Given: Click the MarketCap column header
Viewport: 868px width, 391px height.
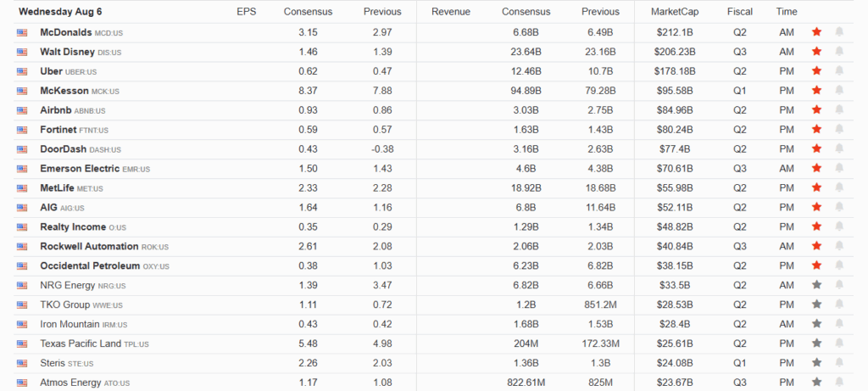Looking at the screenshot, I should (675, 12).
